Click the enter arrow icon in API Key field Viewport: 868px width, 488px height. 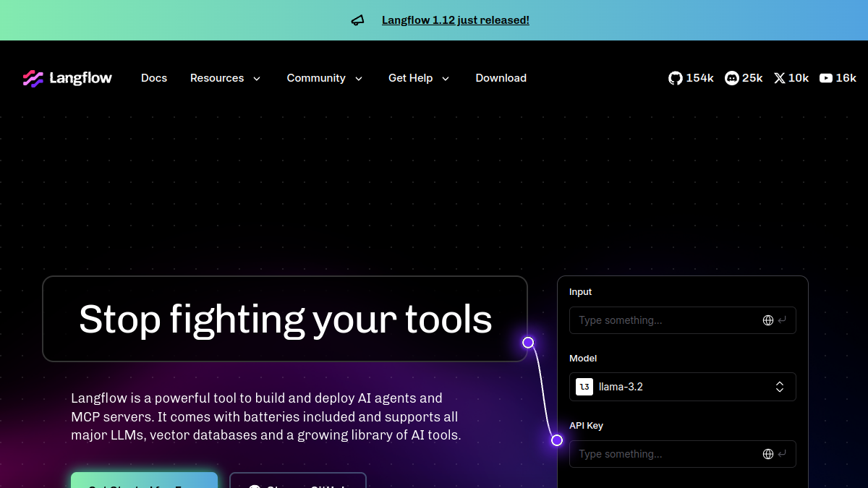click(783, 454)
